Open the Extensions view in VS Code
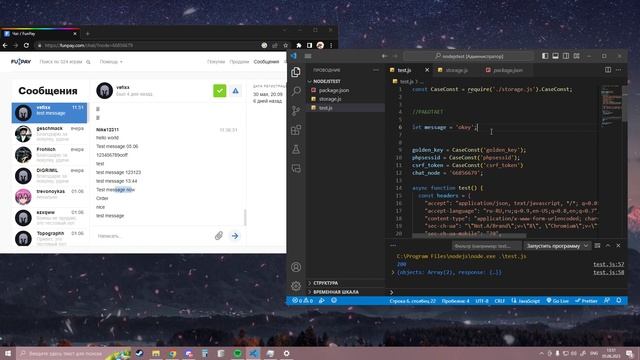Screen dimensions: 640x360 click(x=296, y=130)
